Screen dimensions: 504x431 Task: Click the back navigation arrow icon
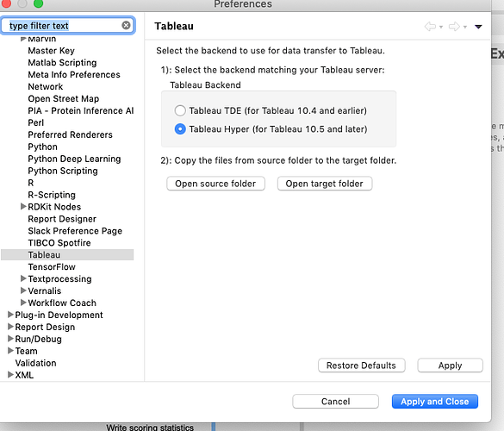430,27
